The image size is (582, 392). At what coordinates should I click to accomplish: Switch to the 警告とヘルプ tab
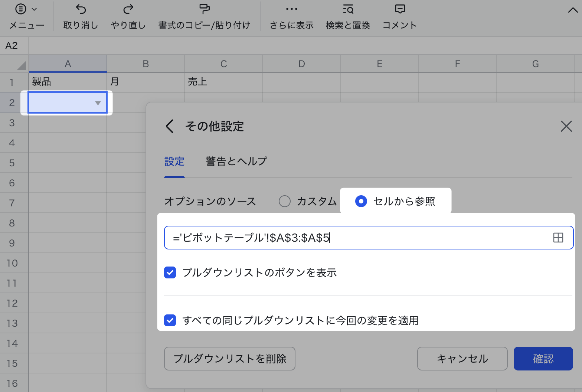pyautogui.click(x=236, y=161)
